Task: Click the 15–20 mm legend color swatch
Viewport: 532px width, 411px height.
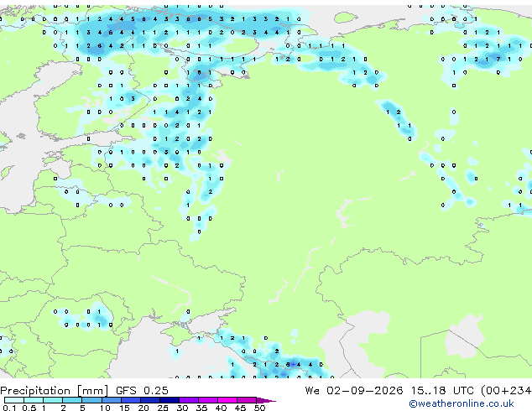Action: click(x=131, y=400)
